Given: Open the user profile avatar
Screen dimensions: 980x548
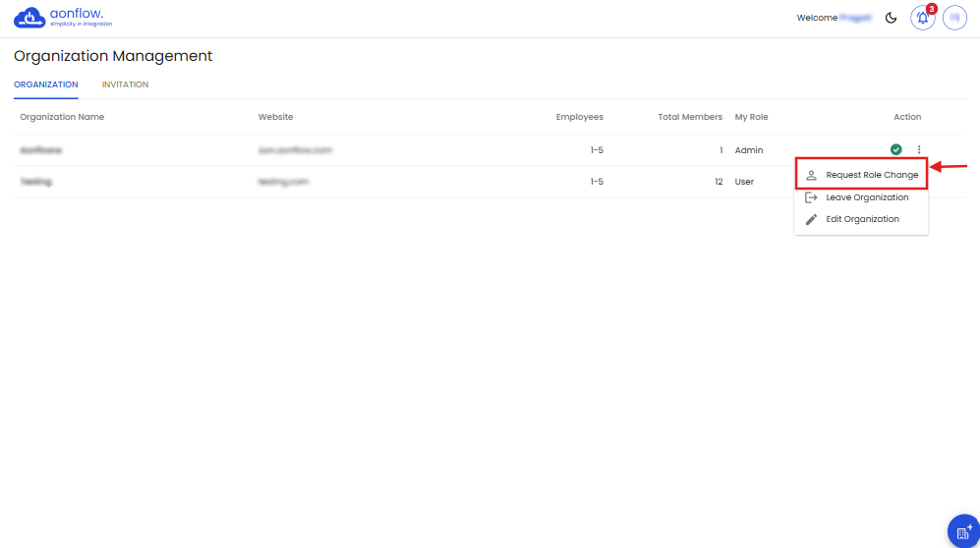Looking at the screenshot, I should point(954,18).
